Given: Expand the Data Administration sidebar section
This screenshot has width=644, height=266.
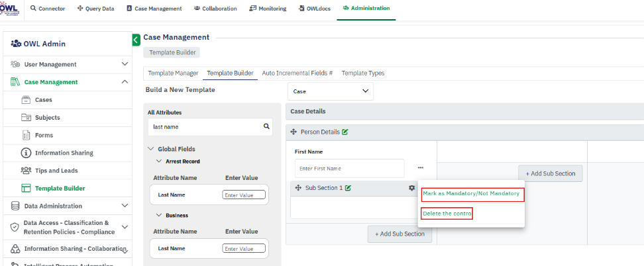Looking at the screenshot, I should click(x=125, y=206).
